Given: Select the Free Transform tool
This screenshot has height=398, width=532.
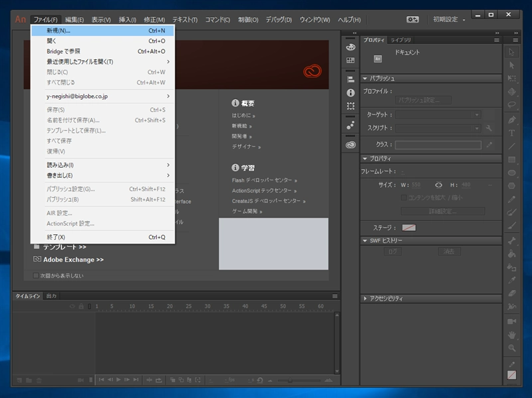Looking at the screenshot, I should click(511, 79).
